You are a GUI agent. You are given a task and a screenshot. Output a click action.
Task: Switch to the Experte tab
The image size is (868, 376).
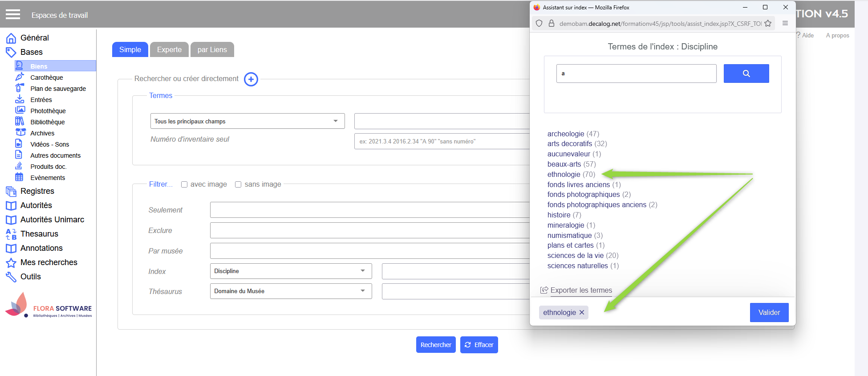169,49
